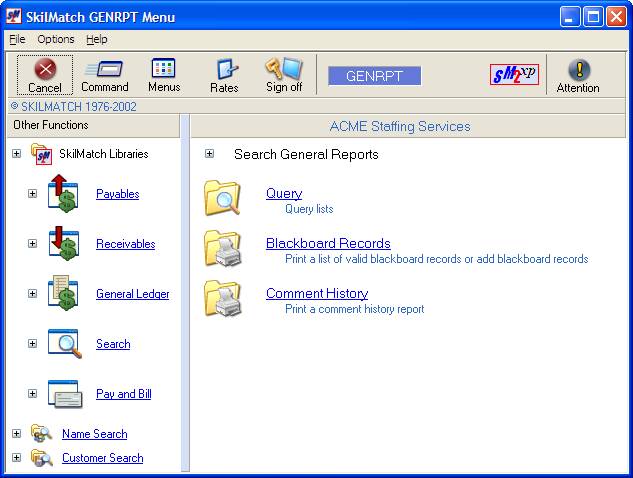Click the SkilMatch title bar app icon
633x478 pixels.
(x=14, y=16)
